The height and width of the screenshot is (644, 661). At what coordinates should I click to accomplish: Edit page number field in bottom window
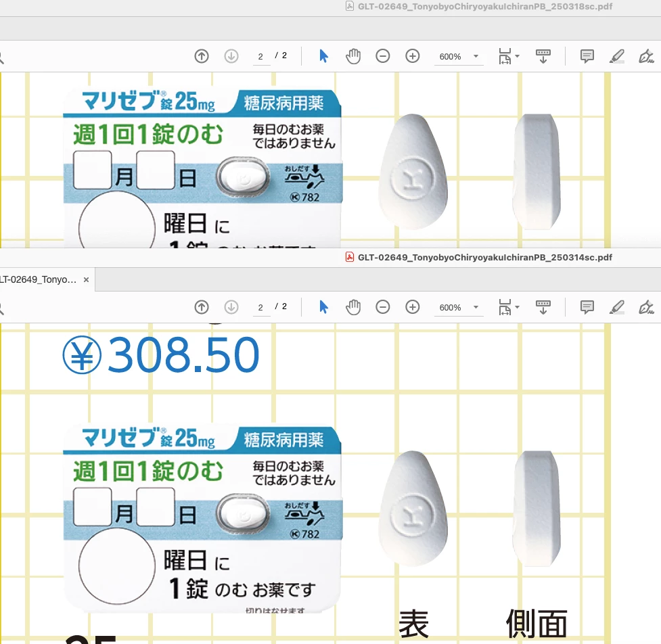[x=261, y=307]
